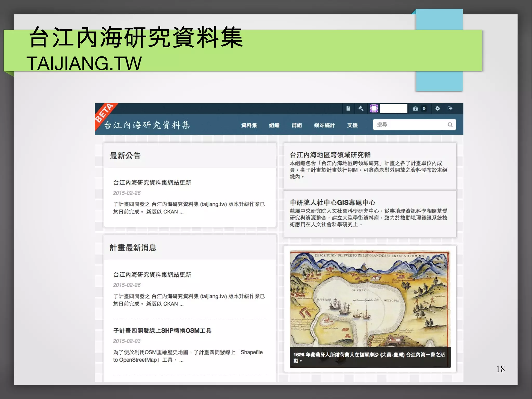The width and height of the screenshot is (532, 399).
Task: Click the 搜尋 search input field
Action: coord(414,125)
